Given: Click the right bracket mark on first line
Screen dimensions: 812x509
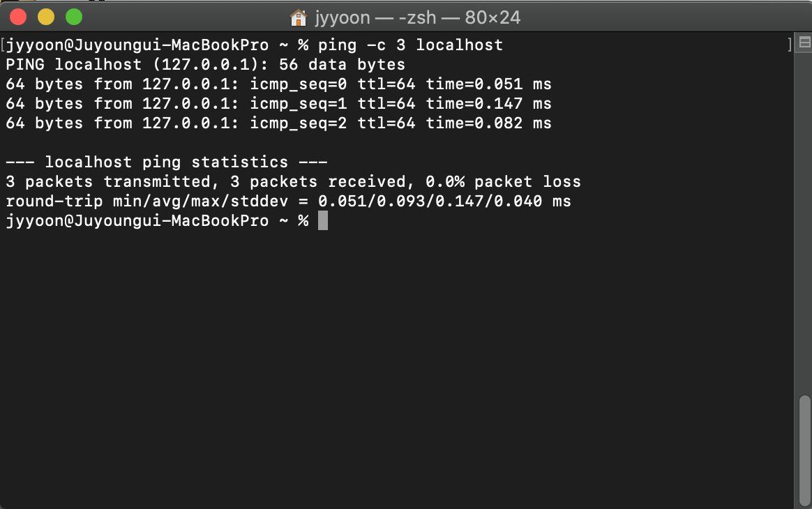Looking at the screenshot, I should click(x=789, y=45).
